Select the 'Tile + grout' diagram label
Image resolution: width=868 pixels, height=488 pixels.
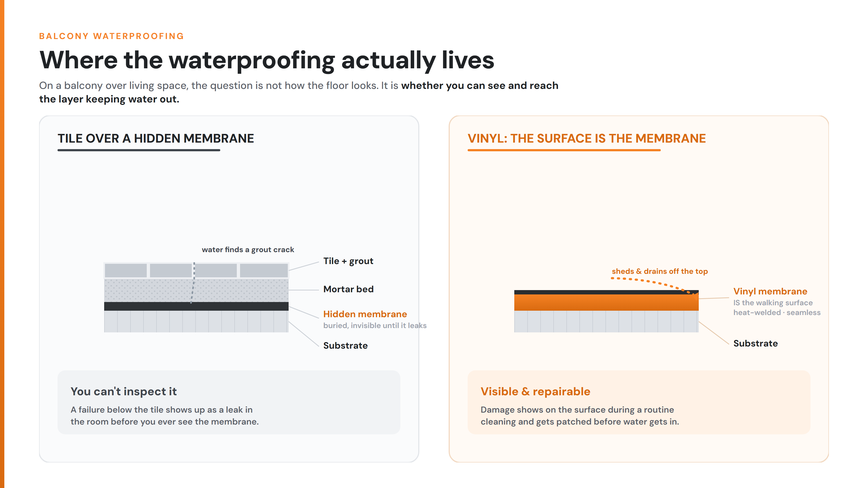[x=348, y=261]
